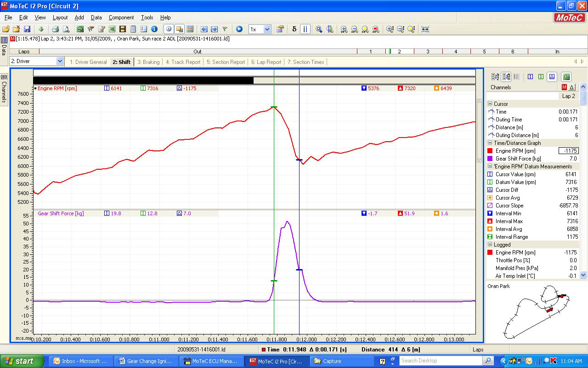This screenshot has width=588, height=368.
Task: Click the calculator icon in toolbar
Action: point(133,29)
